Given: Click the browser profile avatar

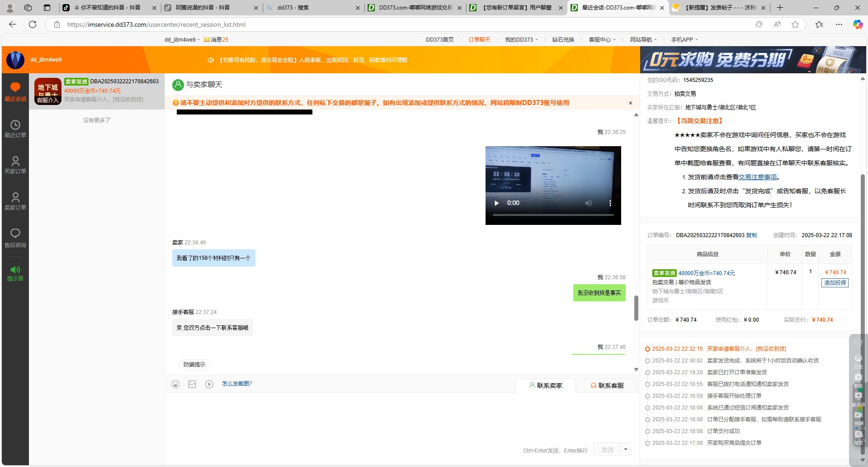Looking at the screenshot, I should (x=10, y=7).
